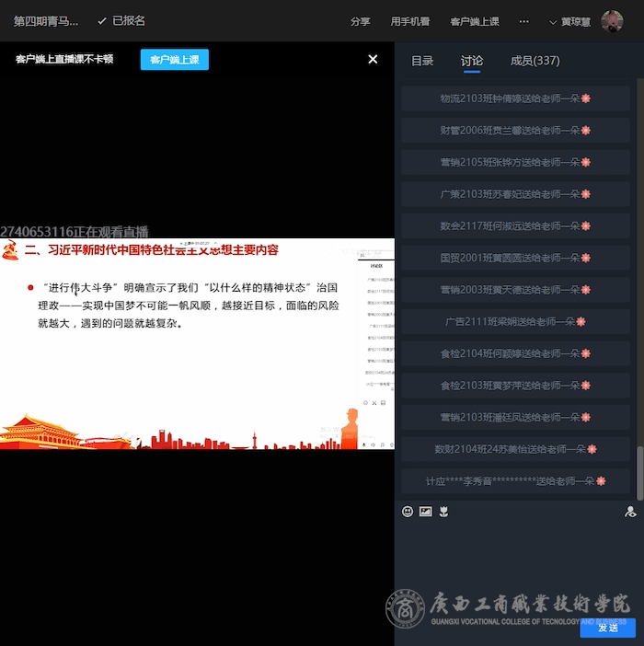Click the live stream slide video
This screenshot has height=646, width=644.
197,344
